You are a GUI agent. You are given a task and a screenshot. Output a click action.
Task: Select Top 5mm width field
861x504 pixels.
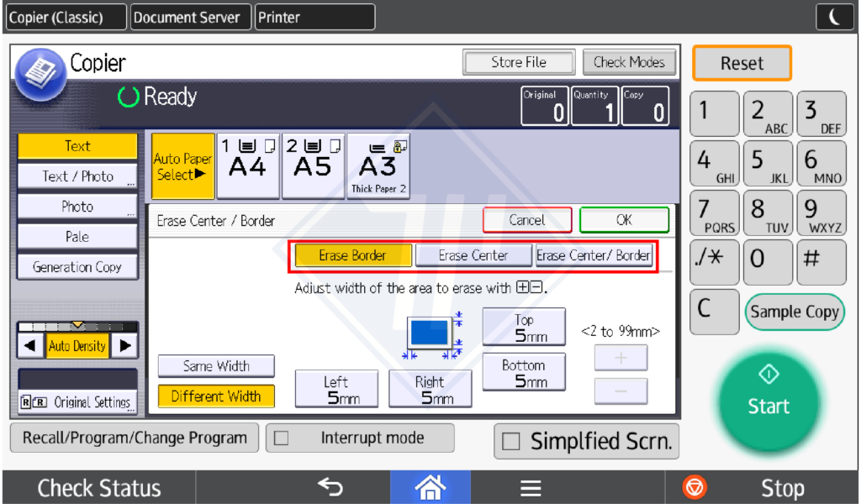524,327
